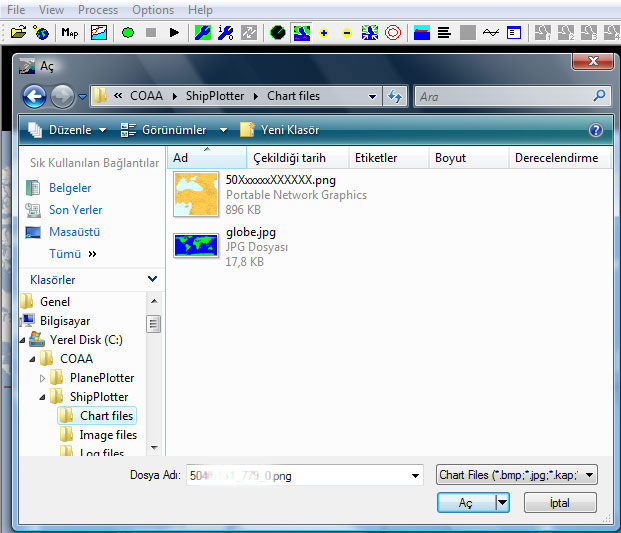Viewport: 621px width, 533px height.
Task: Show all links with Tümü
Action: 72,253
